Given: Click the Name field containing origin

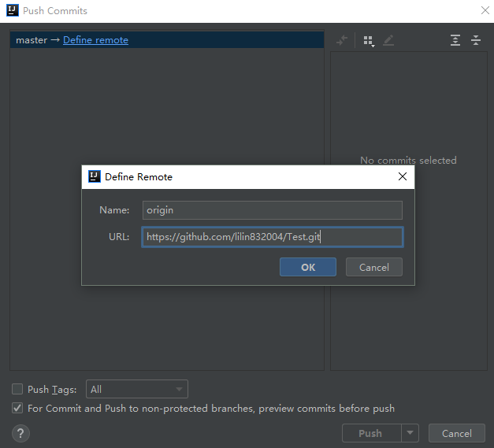Looking at the screenshot, I should (x=272, y=210).
